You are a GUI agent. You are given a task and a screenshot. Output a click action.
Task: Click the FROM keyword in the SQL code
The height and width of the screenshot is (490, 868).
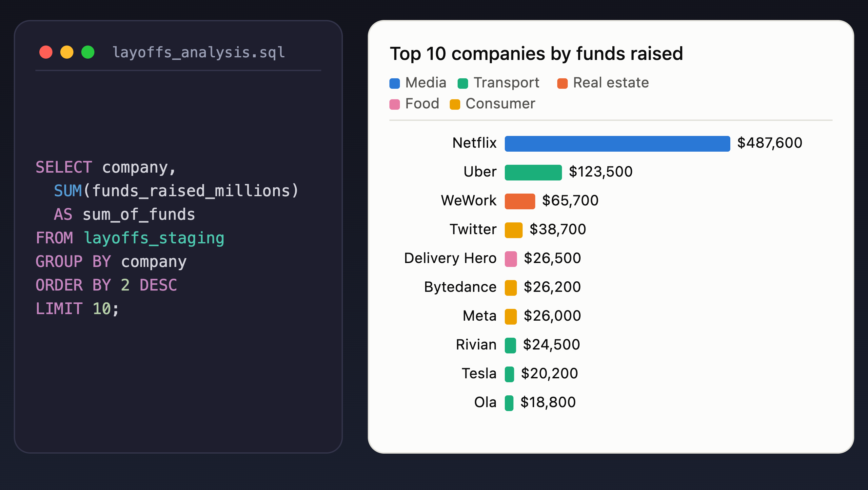pyautogui.click(x=54, y=238)
